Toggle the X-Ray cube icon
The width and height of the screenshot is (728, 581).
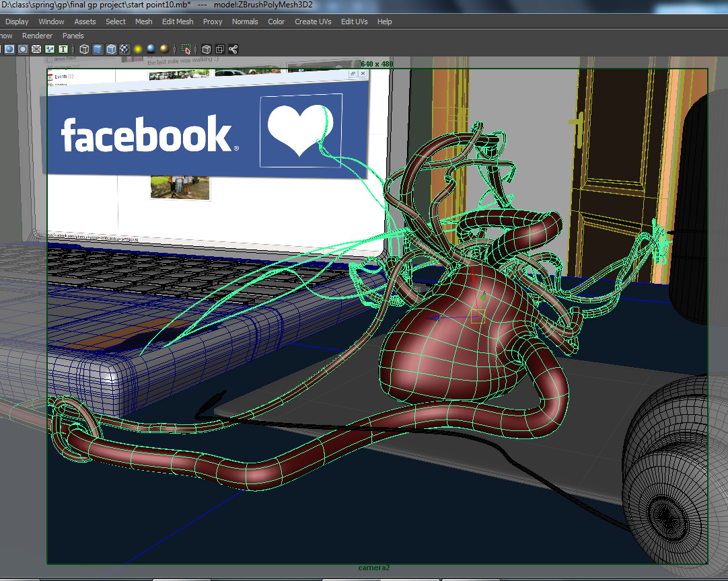click(207, 49)
